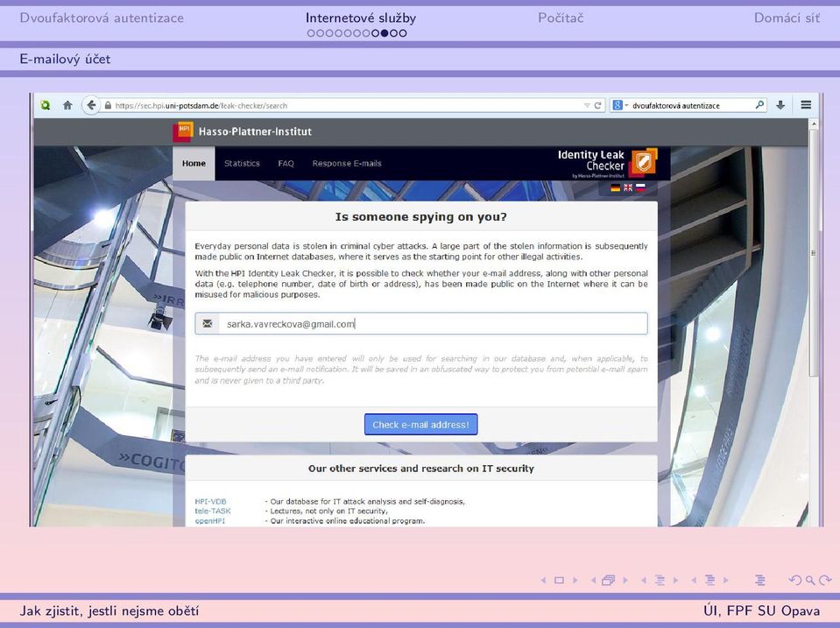
Task: Reload the page using the refresh icon
Action: (x=598, y=106)
